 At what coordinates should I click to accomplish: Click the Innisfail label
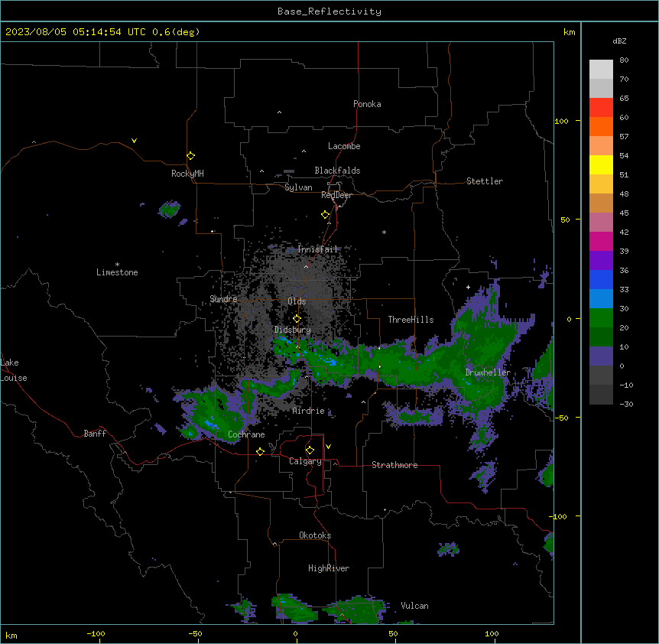[x=317, y=249]
